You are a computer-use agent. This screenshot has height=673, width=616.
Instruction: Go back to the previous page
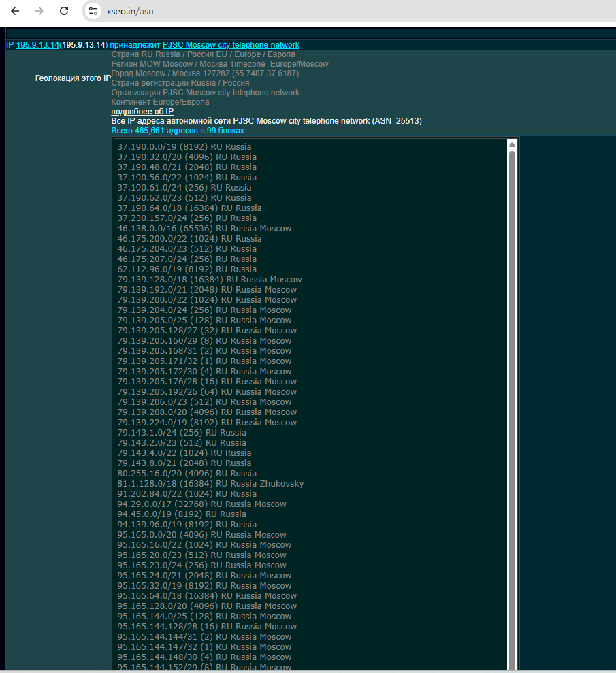15,11
